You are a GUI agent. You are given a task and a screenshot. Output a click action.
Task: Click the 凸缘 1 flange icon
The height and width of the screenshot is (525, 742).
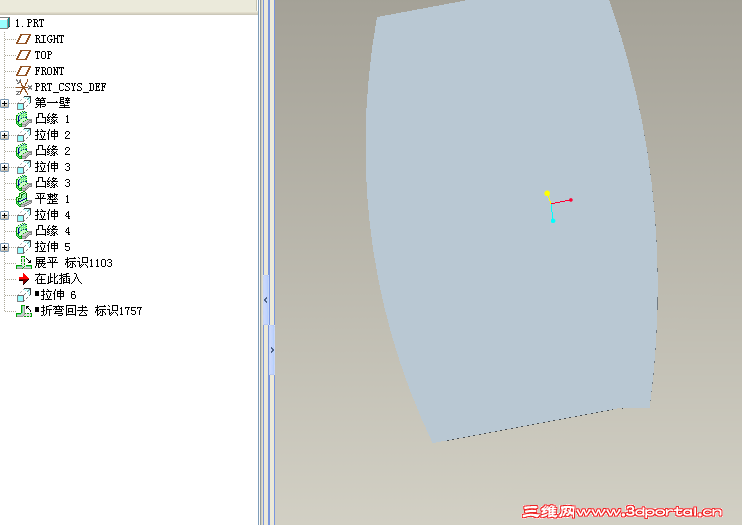click(24, 119)
